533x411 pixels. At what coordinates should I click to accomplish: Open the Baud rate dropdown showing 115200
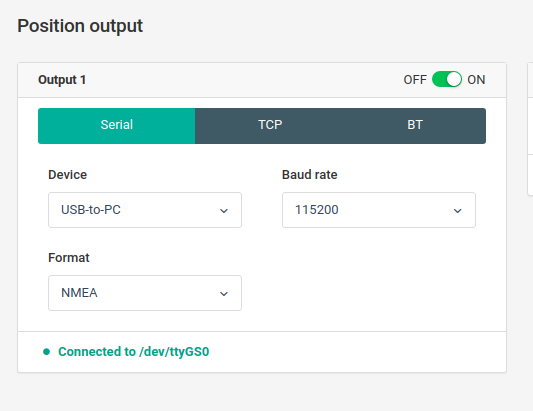point(379,210)
